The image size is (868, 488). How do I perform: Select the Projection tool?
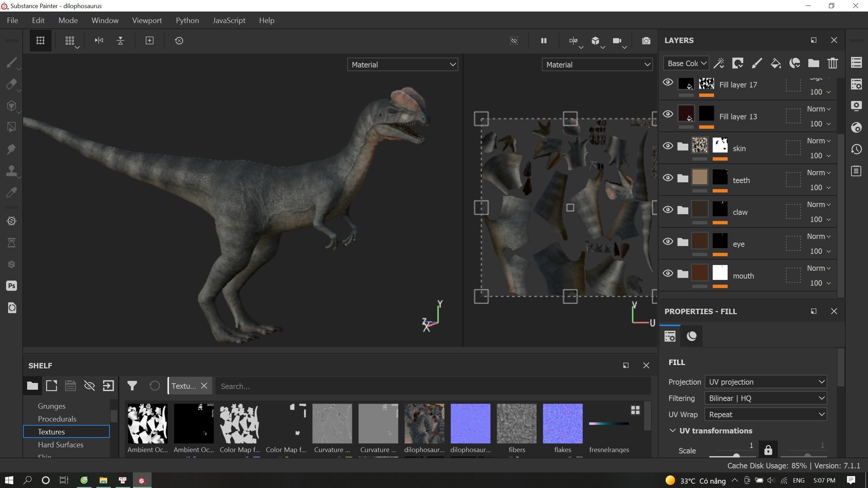click(12, 106)
